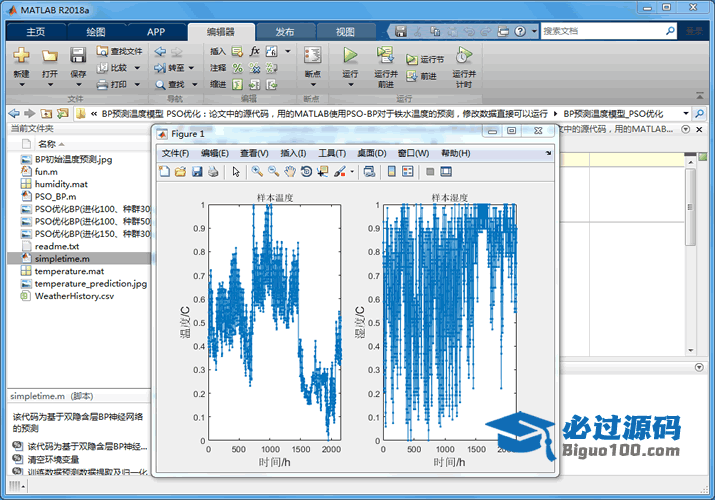Click the green 运行 (Run) arrow

(x=350, y=55)
